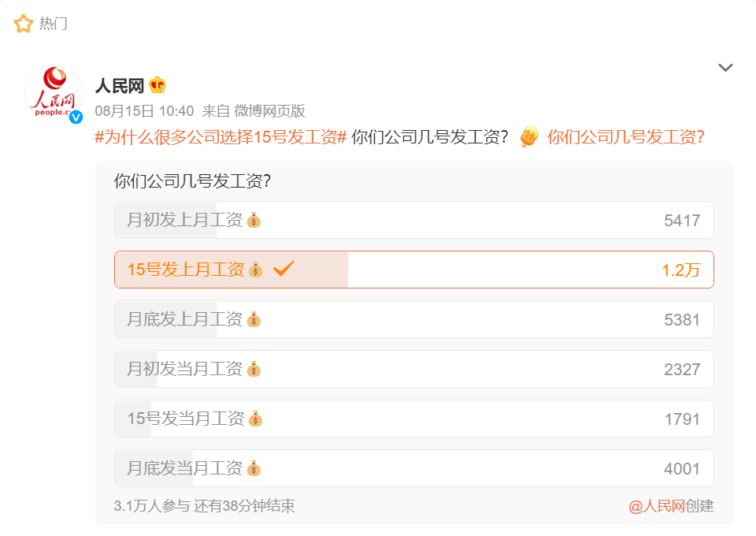Screen dimensions: 756x536
Task: Open the orange 你们公司几号发工资? poll link
Action: (x=625, y=137)
